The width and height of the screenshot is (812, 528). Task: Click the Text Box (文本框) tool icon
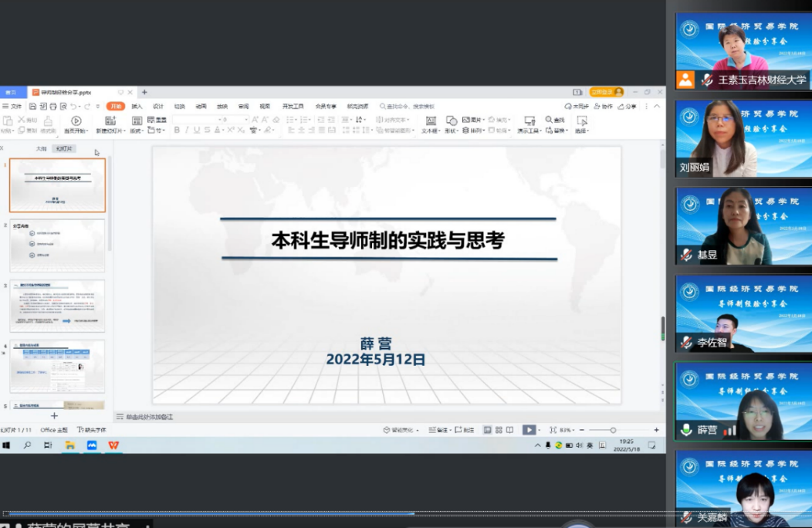point(430,121)
